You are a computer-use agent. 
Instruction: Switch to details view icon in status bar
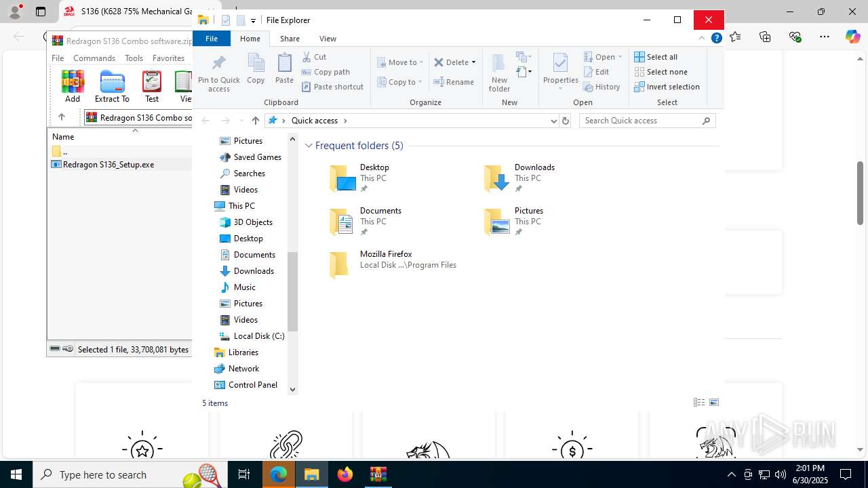pos(699,403)
